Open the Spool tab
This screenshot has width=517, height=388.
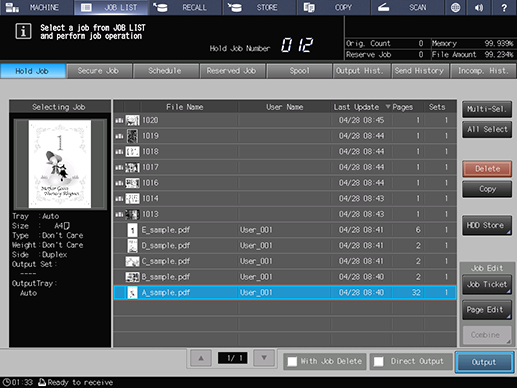pyautogui.click(x=299, y=71)
